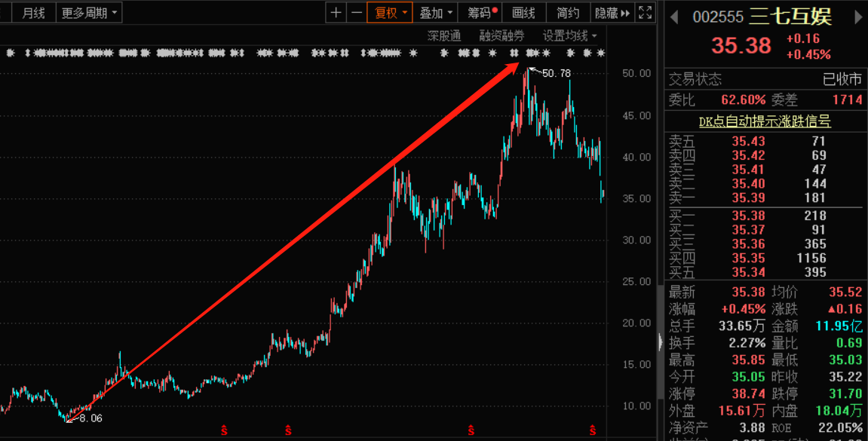Open the 设置均线 moving average dropdown
The height and width of the screenshot is (441, 868).
tap(569, 35)
